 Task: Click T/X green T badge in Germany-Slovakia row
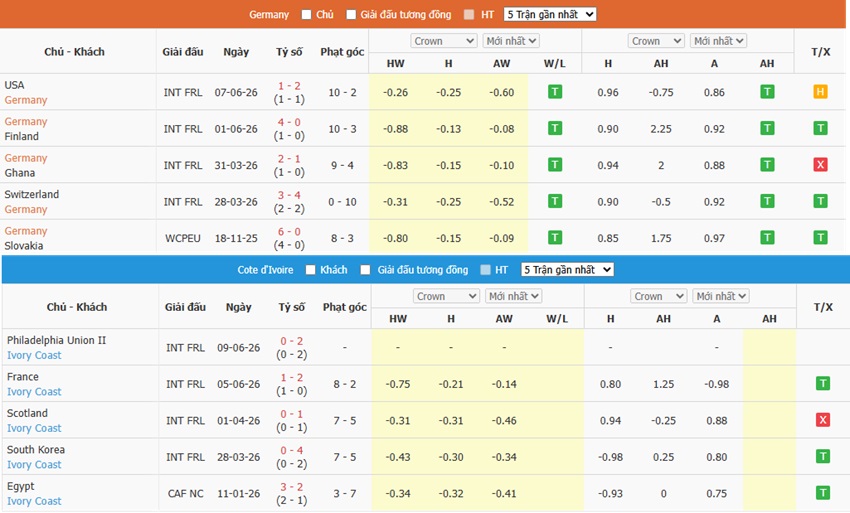click(820, 238)
